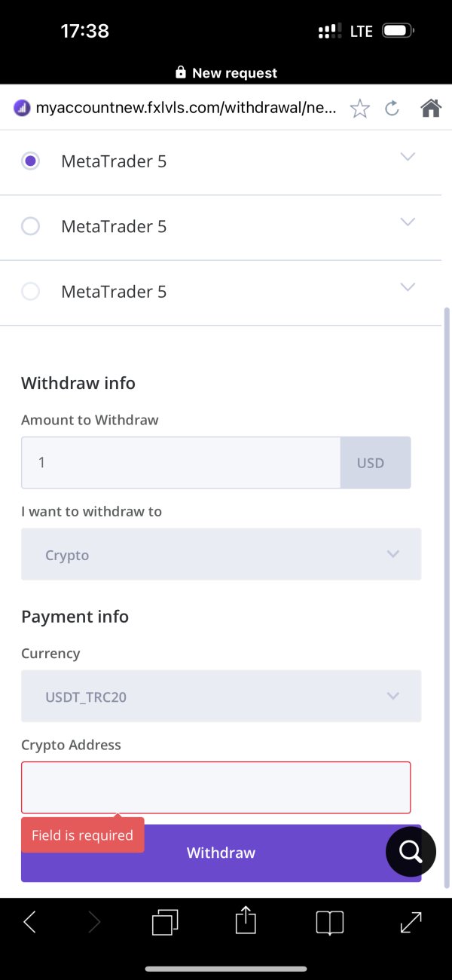Image resolution: width=452 pixels, height=980 pixels.
Task: Go to browser home page icon
Action: point(430,109)
